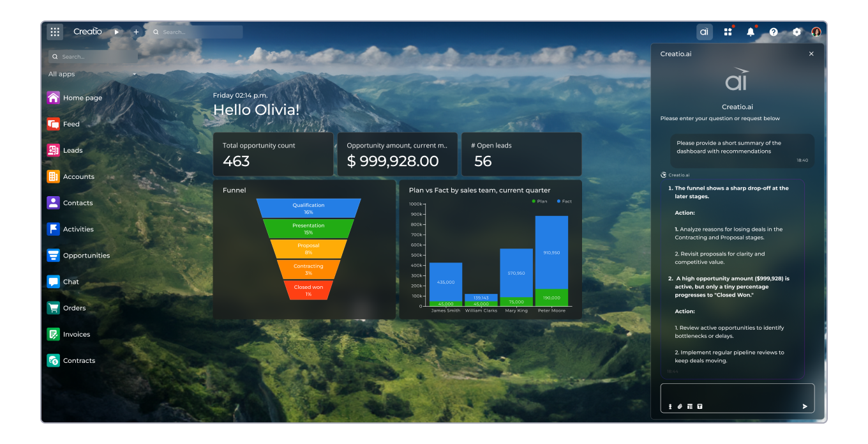Open the app launcher grid beside the logo
Viewport: 868px width, 444px height.
click(55, 31)
